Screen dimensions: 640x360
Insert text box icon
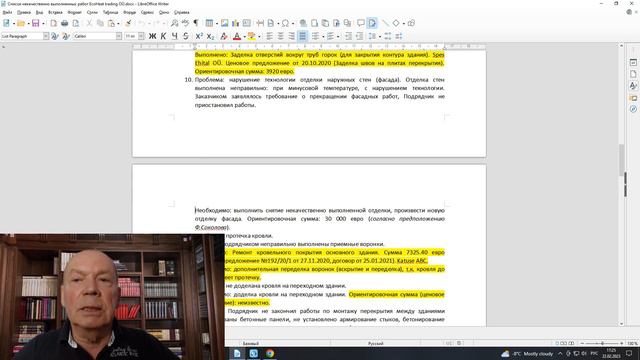point(247,23)
